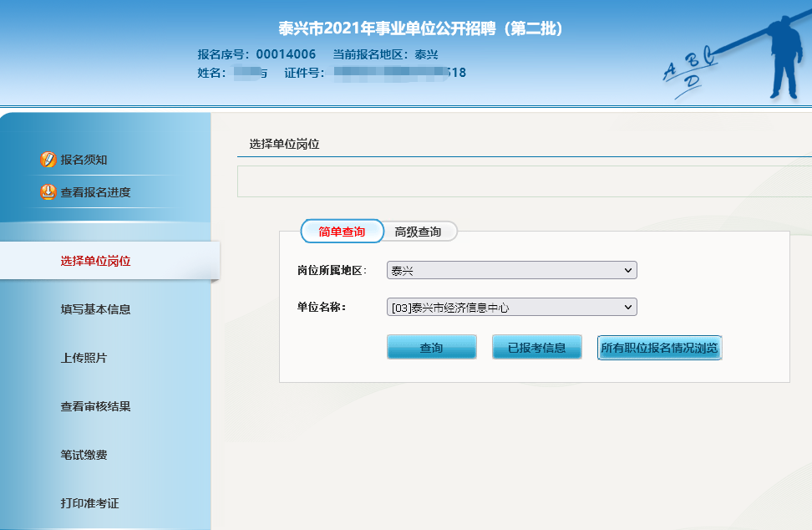Open 选择单位岗位 in the sidebar
The width and height of the screenshot is (812, 530).
click(95, 261)
